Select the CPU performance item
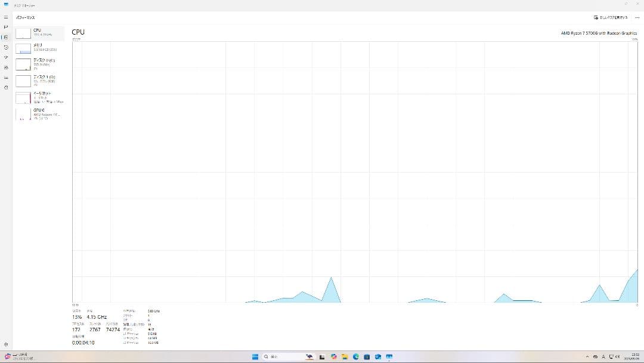This screenshot has height=363, width=644. pos(39,33)
